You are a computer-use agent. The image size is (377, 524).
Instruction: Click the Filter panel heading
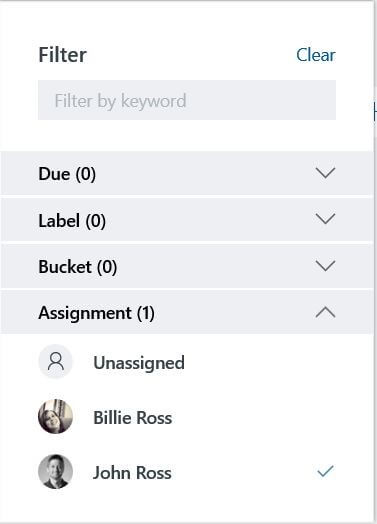pos(62,55)
